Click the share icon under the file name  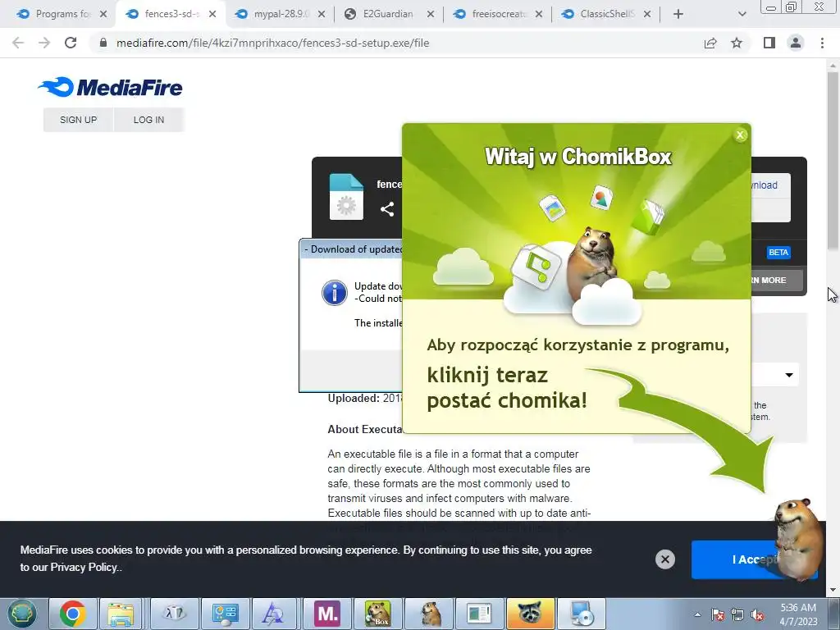tap(387, 209)
